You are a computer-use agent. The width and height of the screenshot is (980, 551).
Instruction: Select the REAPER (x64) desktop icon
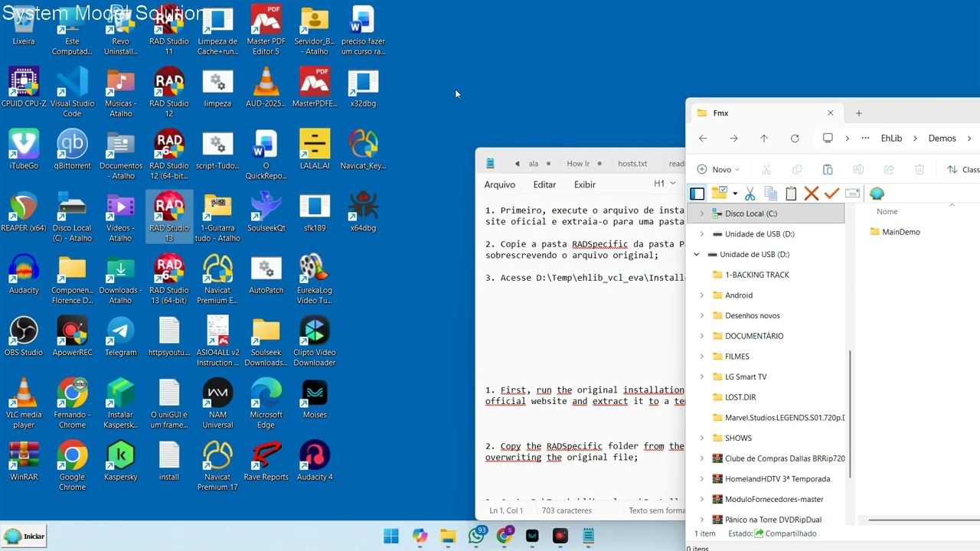click(24, 212)
